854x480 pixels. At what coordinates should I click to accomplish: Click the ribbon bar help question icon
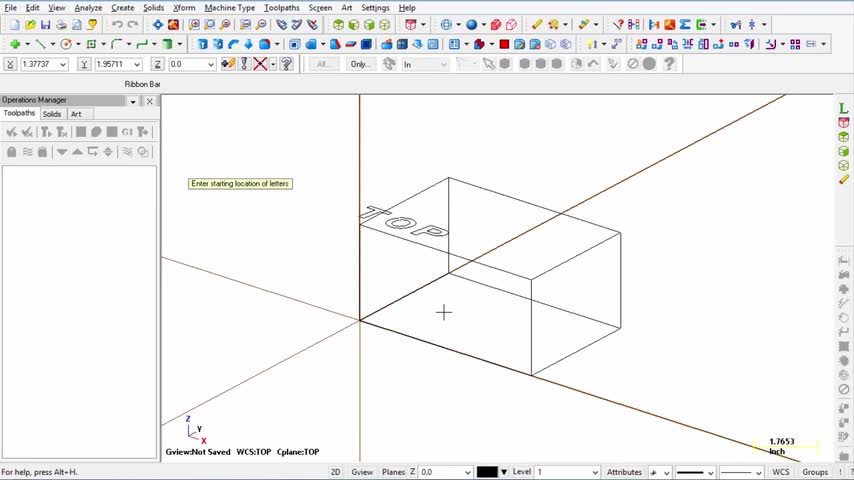286,64
